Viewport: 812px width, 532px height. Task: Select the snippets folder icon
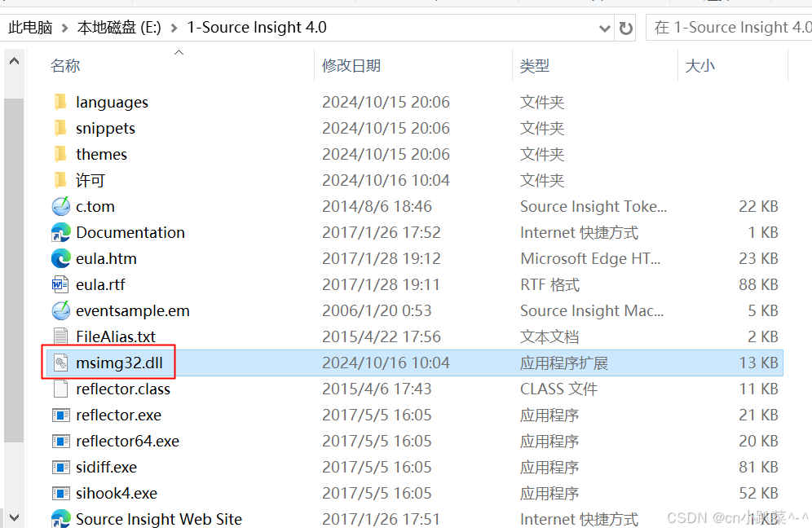click(60, 128)
